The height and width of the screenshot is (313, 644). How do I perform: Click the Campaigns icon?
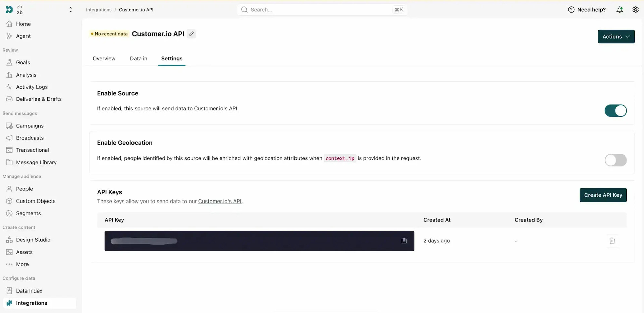[x=9, y=126]
